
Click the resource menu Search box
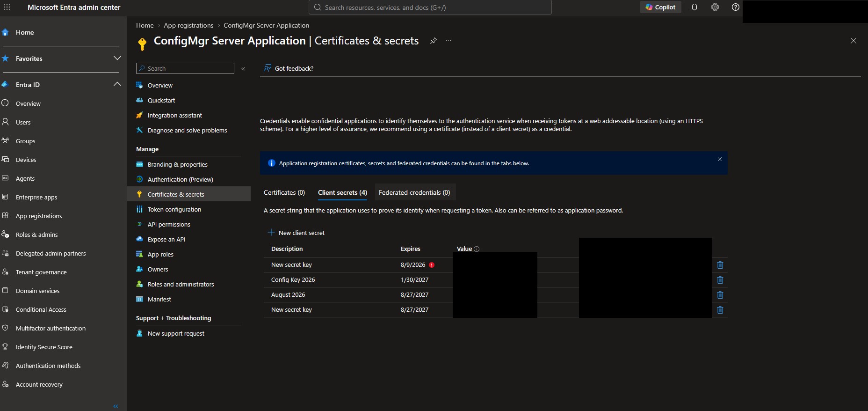pyautogui.click(x=185, y=68)
